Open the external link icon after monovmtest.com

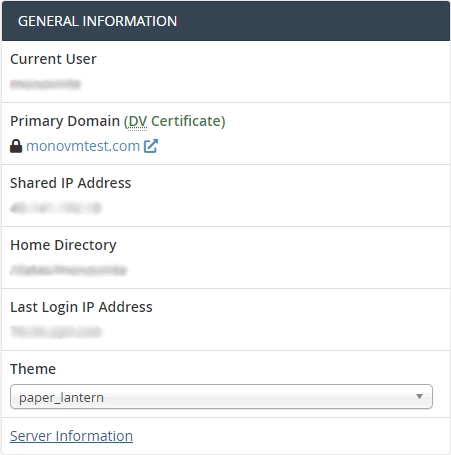[151, 146]
